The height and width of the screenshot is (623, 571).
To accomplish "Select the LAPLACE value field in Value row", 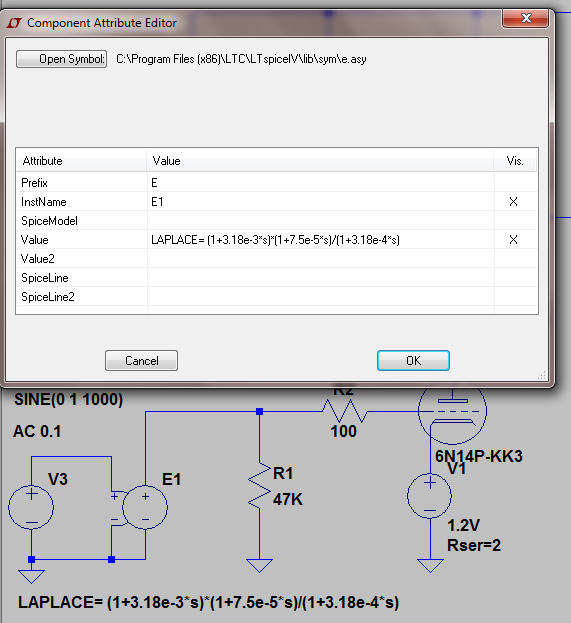I will click(x=320, y=240).
